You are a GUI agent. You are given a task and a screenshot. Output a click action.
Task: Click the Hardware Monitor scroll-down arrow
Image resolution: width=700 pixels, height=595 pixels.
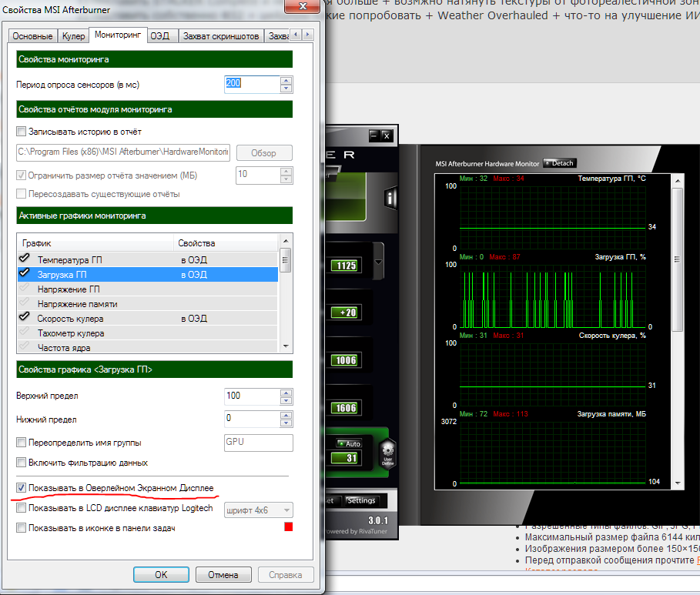pos(677,483)
